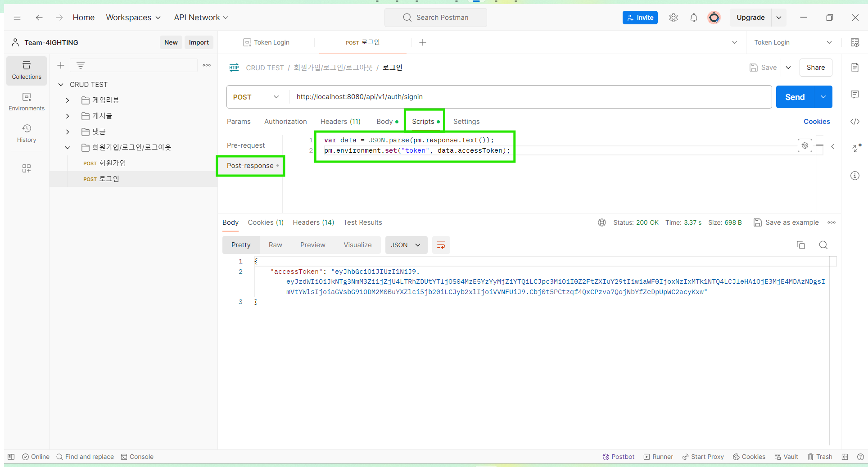
Task: Open response more options ellipsis
Action: pos(832,222)
